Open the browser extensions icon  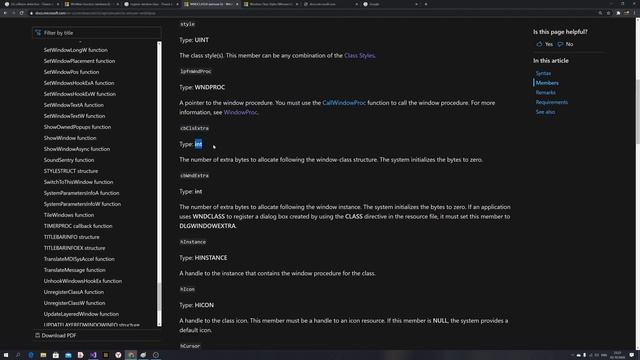pos(618,13)
